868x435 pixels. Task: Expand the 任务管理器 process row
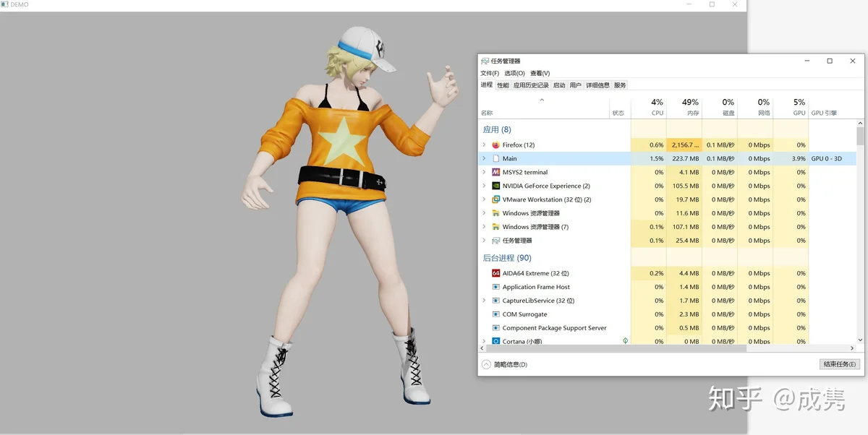click(484, 241)
